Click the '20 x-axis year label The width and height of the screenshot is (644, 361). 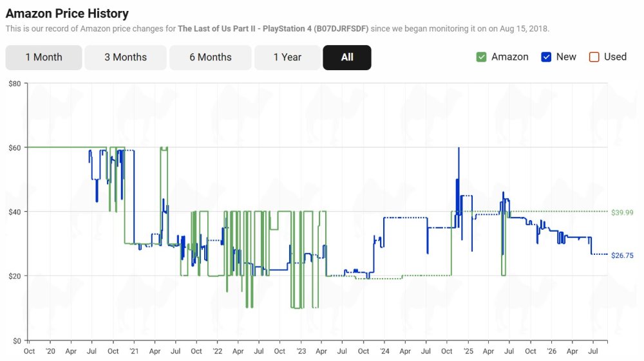[x=50, y=351]
